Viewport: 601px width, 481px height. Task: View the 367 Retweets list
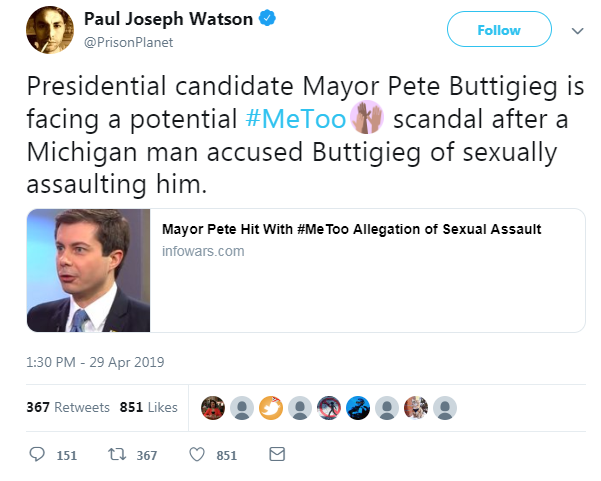coord(69,407)
